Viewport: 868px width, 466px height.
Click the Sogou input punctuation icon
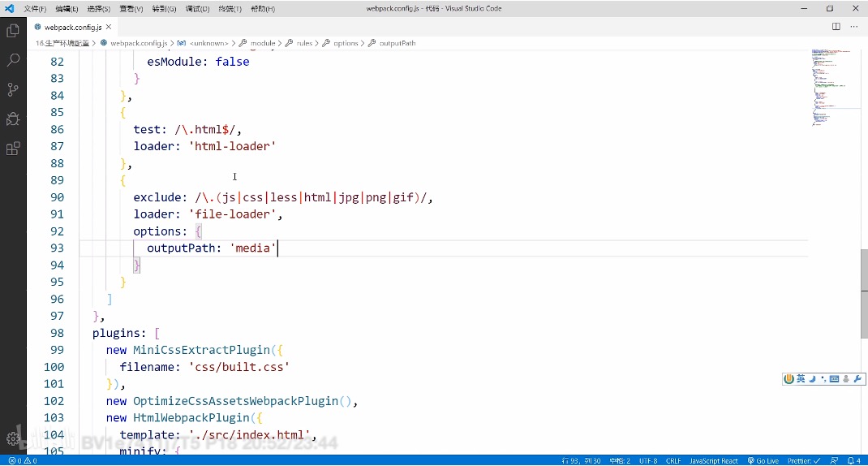823,379
